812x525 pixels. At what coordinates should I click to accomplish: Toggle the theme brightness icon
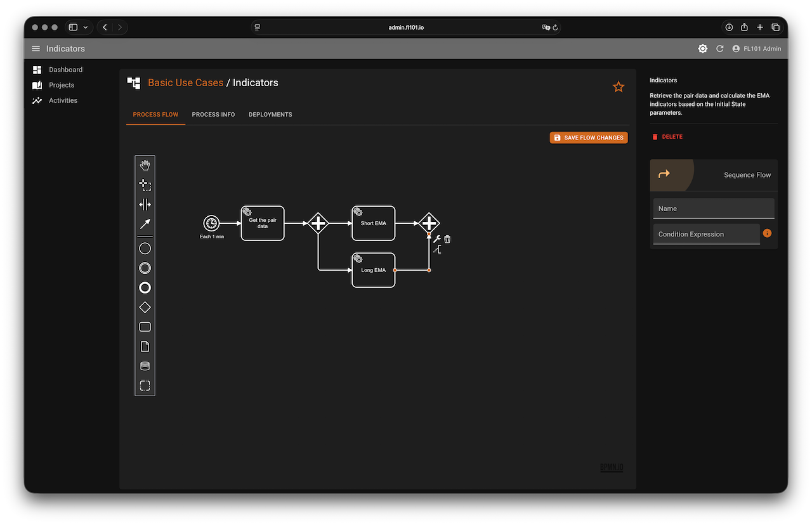click(702, 49)
